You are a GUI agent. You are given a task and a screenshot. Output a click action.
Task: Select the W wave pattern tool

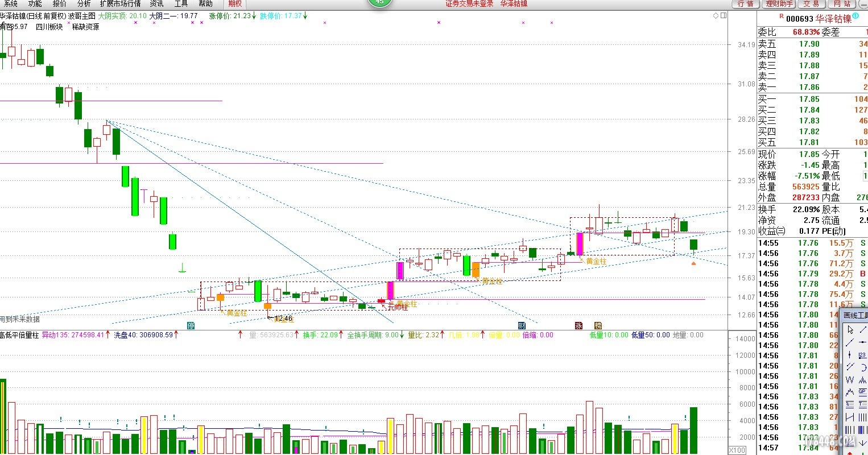(x=850, y=379)
